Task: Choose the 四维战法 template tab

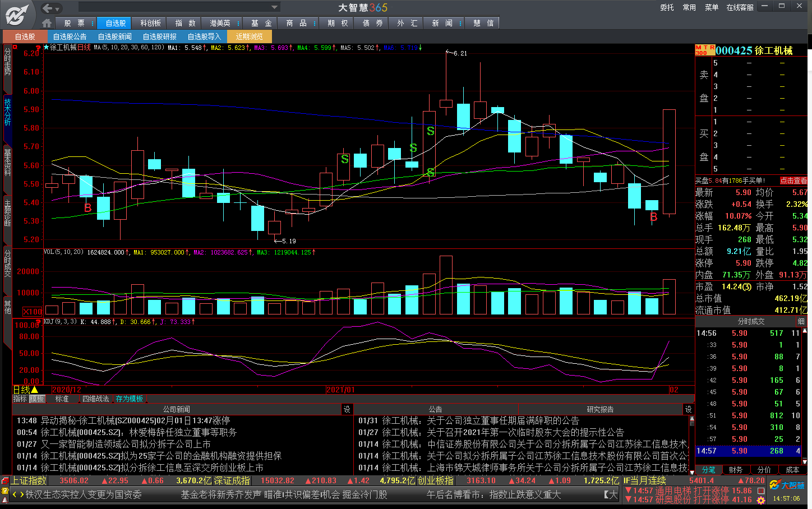Action: click(96, 399)
